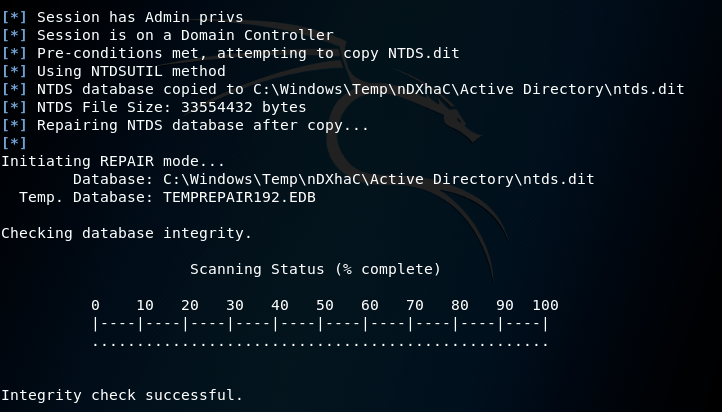
Task: Click the "Session has Admin privs" line
Action: tap(140, 17)
